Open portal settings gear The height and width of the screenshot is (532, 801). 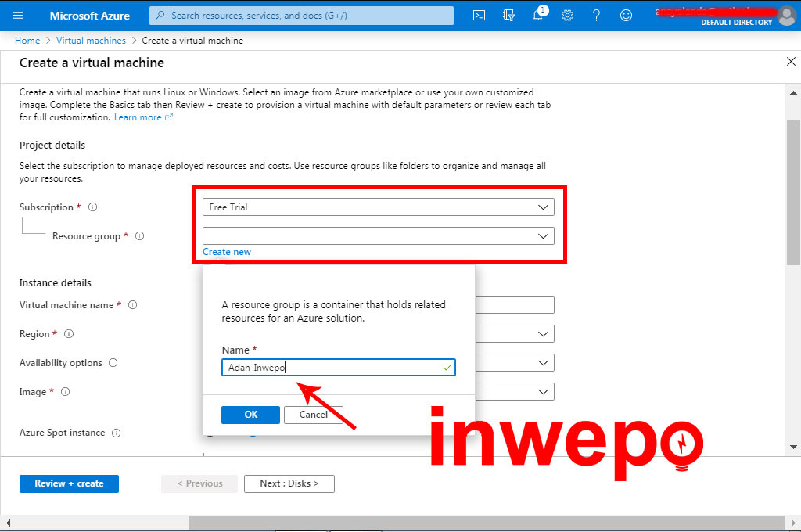pyautogui.click(x=567, y=16)
